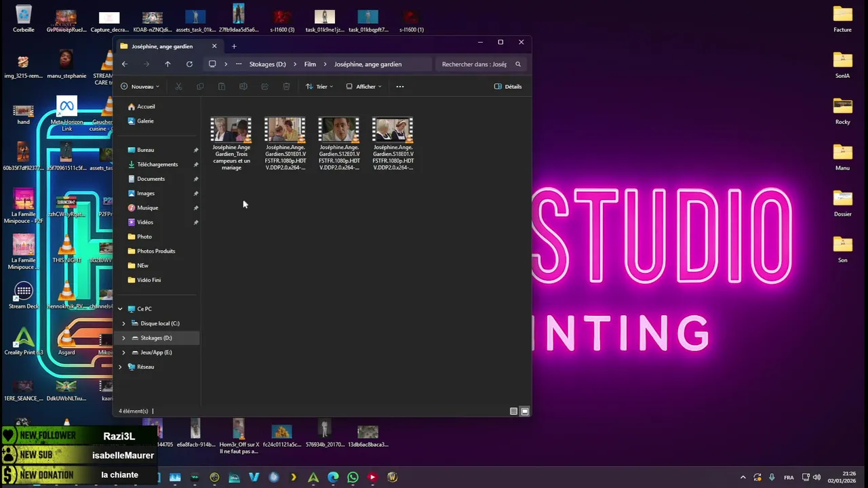Select the Facture desktop folder
The width and height of the screenshot is (868, 488).
(842, 18)
